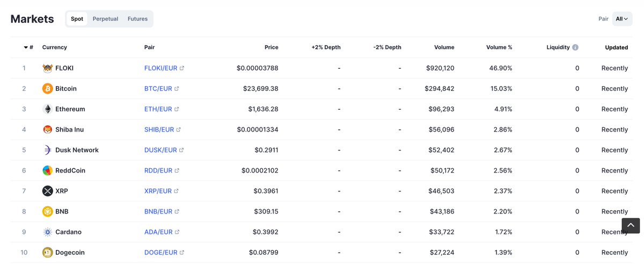644x264 pixels.
Task: Click the Ethereum price $1,636.28
Action: point(263,109)
